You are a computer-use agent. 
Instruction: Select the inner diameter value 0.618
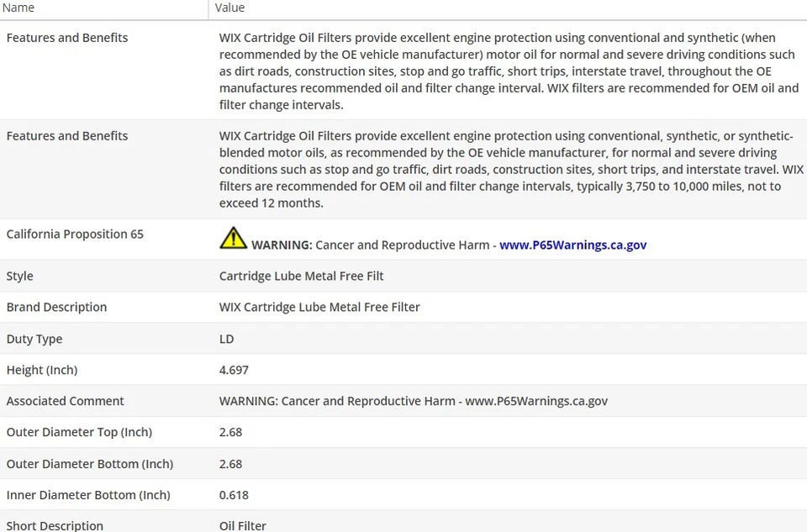(x=234, y=495)
